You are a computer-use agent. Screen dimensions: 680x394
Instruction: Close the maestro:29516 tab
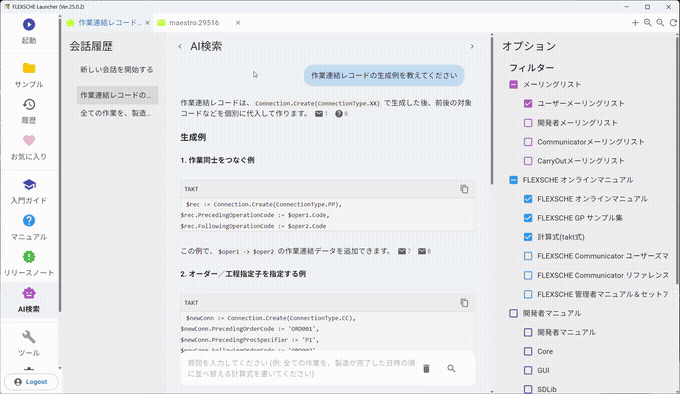tap(238, 23)
